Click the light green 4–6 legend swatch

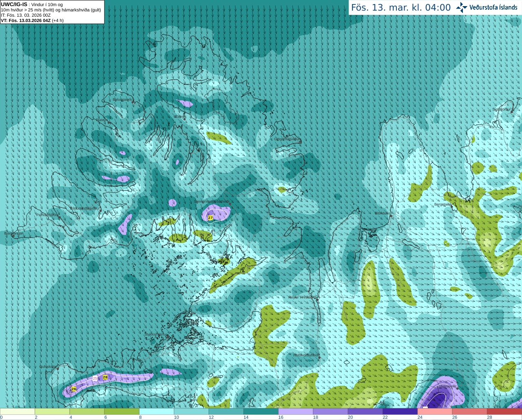point(87,411)
